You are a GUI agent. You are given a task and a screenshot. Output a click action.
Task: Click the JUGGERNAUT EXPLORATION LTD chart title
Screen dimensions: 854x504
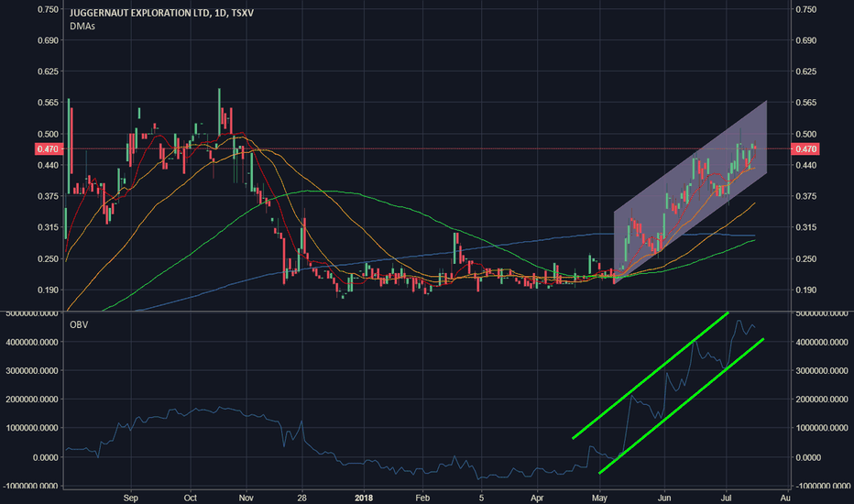click(x=161, y=13)
